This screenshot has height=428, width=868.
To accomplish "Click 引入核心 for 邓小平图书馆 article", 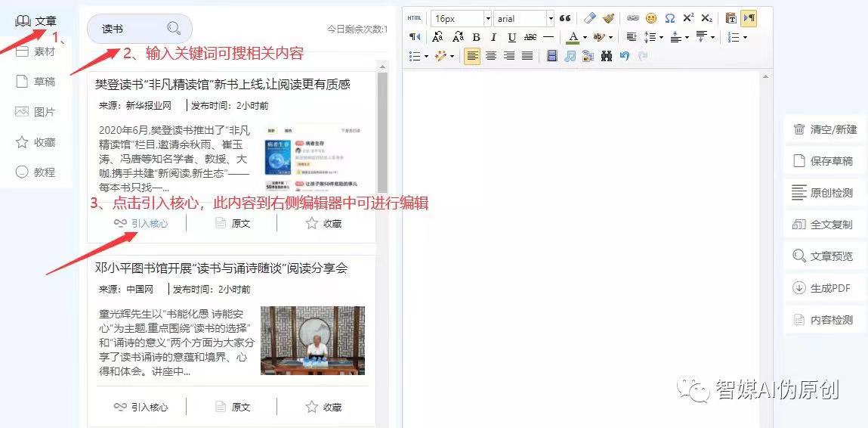I will [141, 407].
